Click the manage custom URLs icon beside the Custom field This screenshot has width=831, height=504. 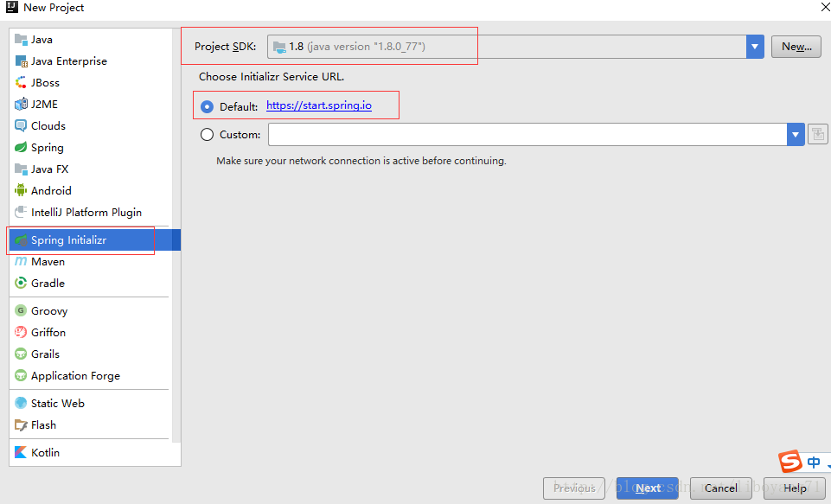[818, 134]
